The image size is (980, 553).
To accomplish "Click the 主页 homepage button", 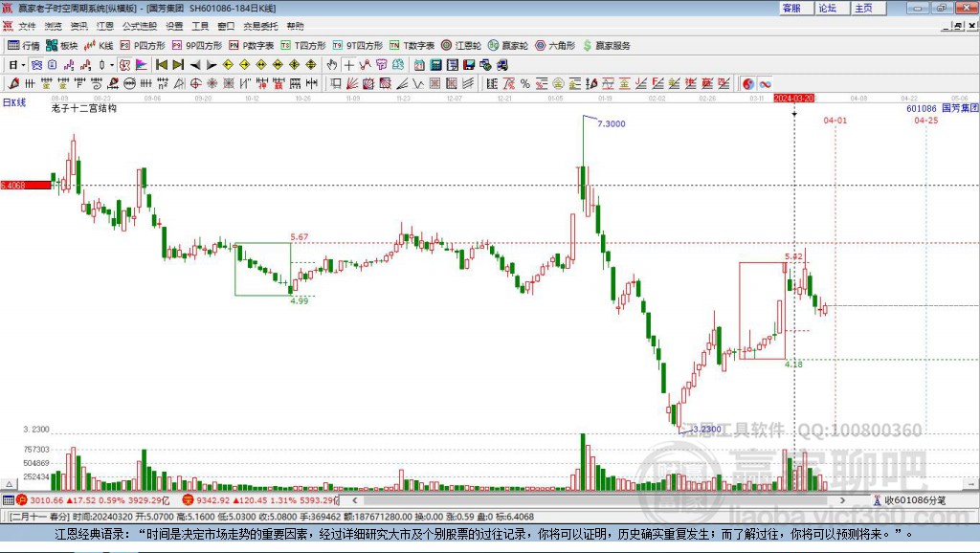I will [869, 8].
